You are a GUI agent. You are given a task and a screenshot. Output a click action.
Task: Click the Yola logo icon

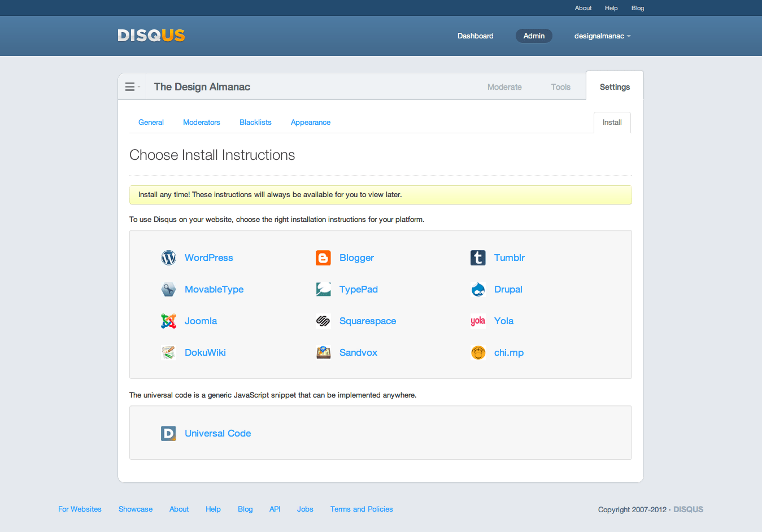pyautogui.click(x=478, y=321)
